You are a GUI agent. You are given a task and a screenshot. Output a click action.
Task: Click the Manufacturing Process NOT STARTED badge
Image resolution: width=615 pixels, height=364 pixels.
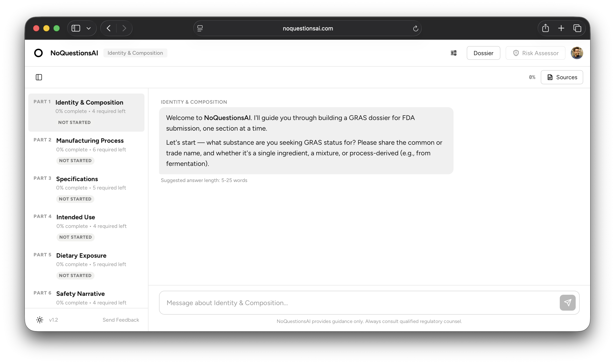pyautogui.click(x=75, y=160)
